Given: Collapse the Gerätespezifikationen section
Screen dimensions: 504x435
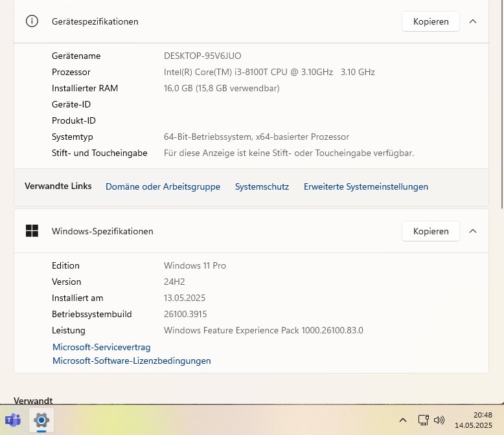Looking at the screenshot, I should click(473, 21).
